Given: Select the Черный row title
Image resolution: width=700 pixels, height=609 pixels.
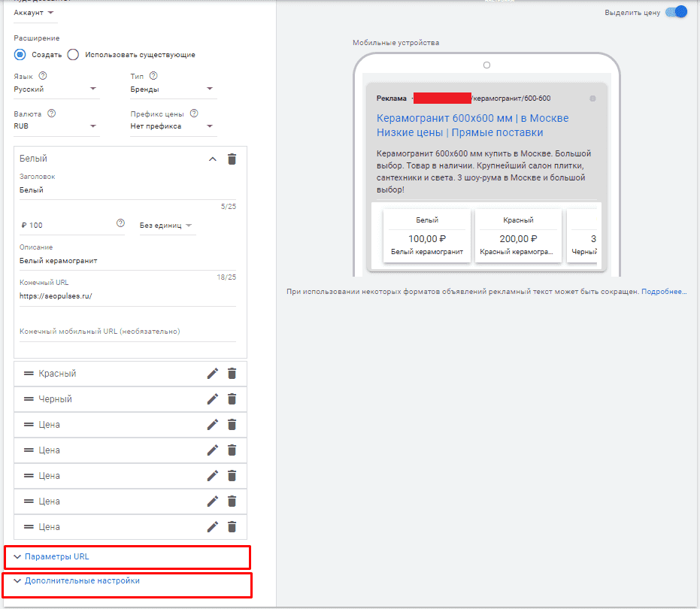Looking at the screenshot, I should (55, 398).
